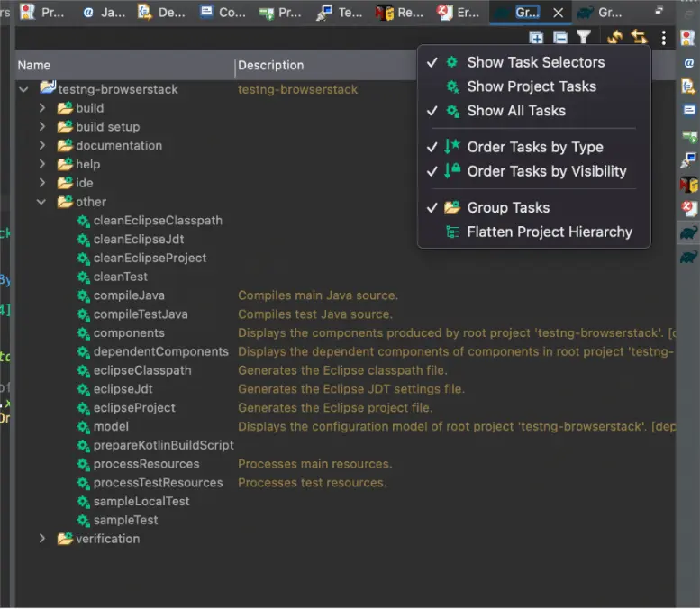Close the active Gradle Tasks tab
This screenshot has height=609, width=700.
click(559, 13)
